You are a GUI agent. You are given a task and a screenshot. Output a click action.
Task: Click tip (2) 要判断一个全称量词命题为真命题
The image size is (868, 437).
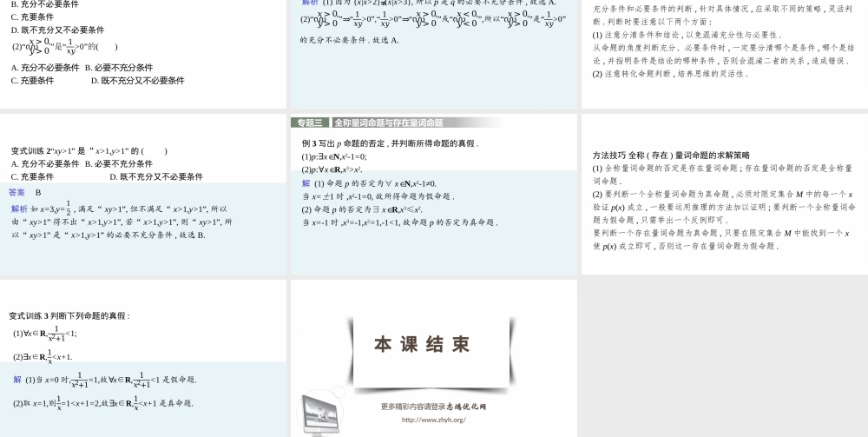(724, 207)
